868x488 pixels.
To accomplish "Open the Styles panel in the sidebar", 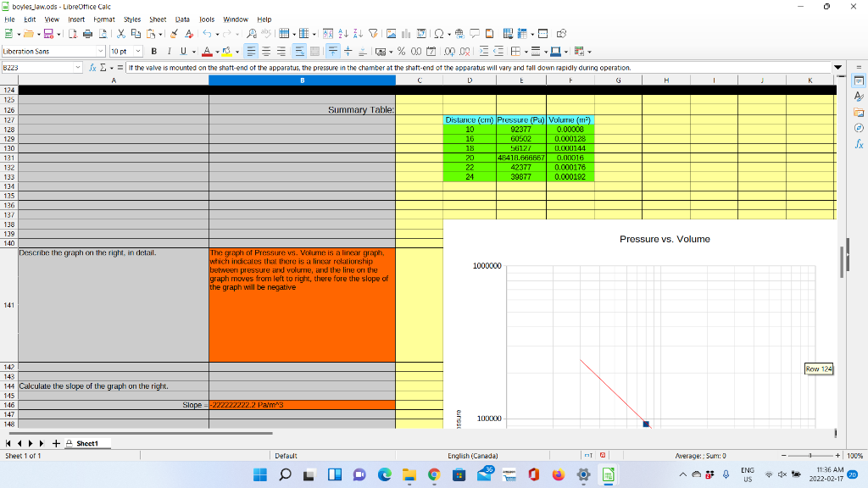I will click(859, 97).
